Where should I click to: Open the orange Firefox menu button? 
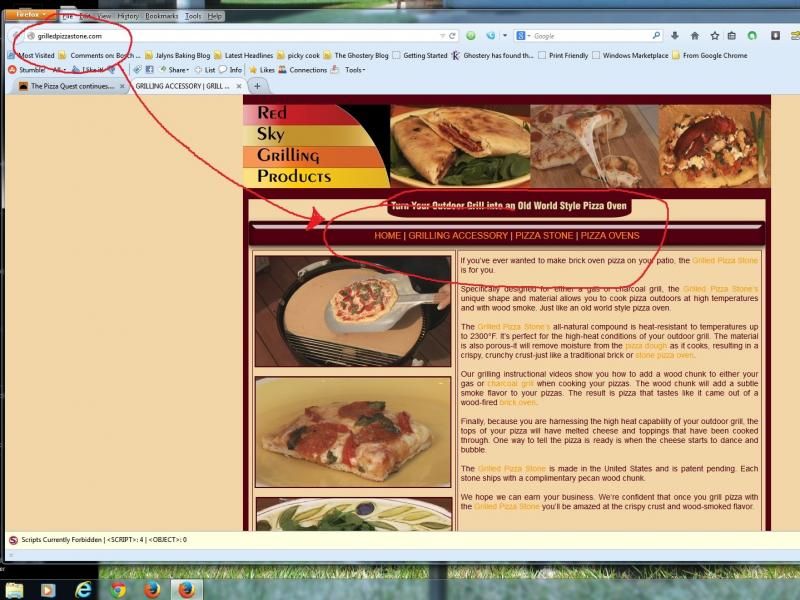click(30, 15)
